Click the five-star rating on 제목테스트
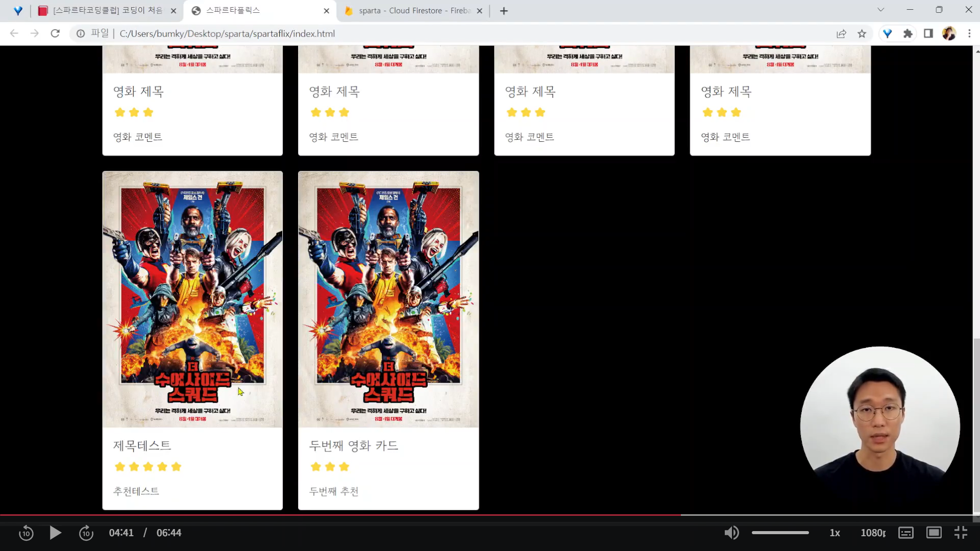The image size is (980, 551). 148,467
